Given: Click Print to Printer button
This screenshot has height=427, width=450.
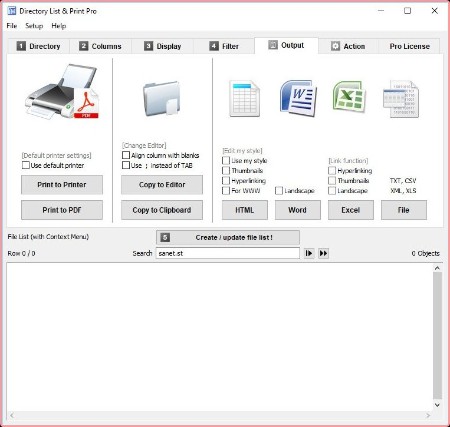Looking at the screenshot, I should click(62, 185).
